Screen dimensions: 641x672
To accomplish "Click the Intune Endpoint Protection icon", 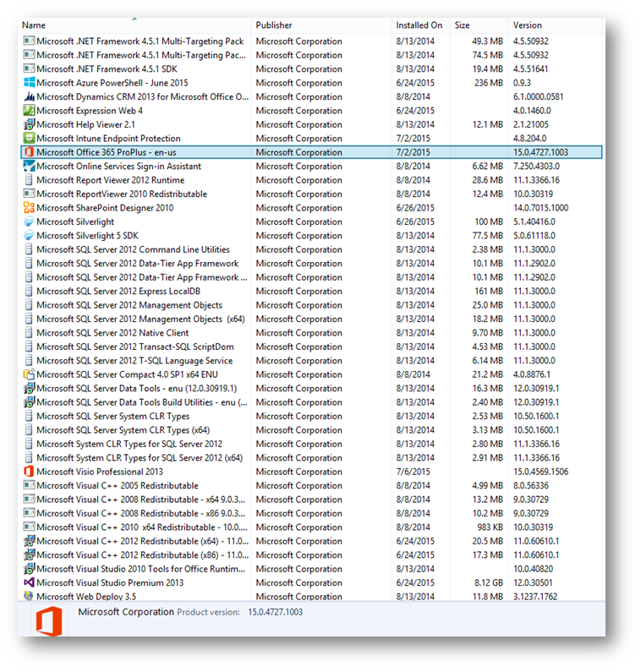I will 29,138.
